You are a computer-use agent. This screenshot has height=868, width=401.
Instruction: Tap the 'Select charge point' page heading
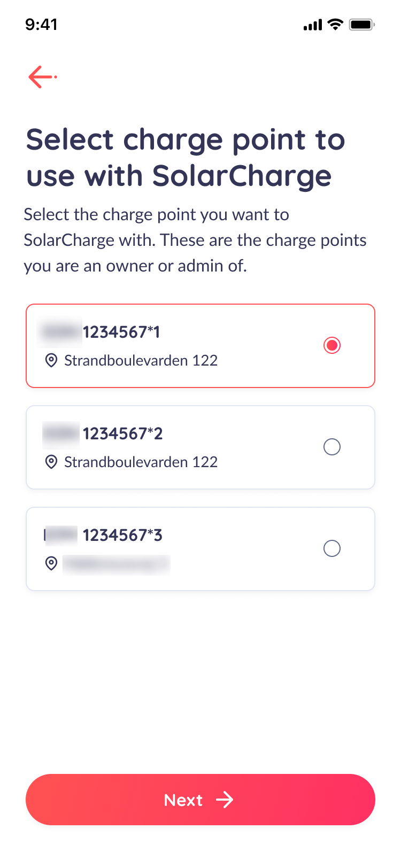coord(186,158)
